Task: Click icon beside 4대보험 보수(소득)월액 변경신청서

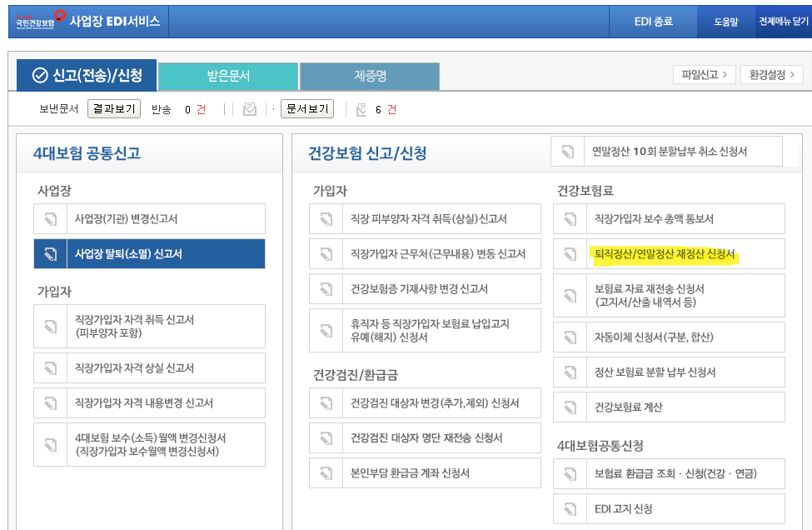Action: 50,444
